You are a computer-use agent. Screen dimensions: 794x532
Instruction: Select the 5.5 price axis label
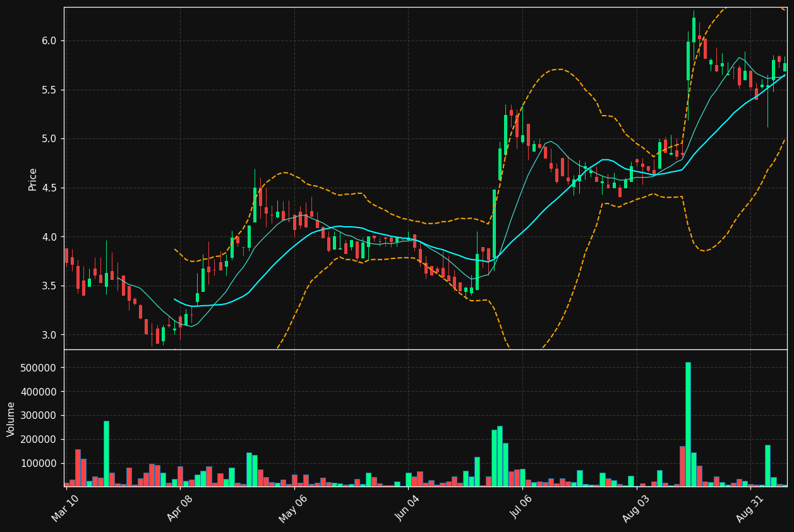49,90
